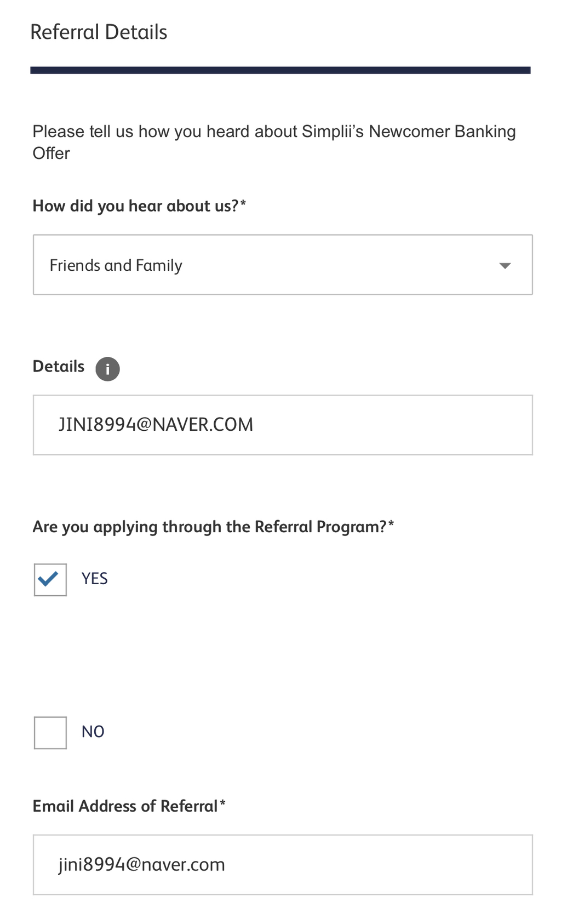Click the asterisk after 'Referral Program?'
561x924 pixels.
tap(391, 525)
